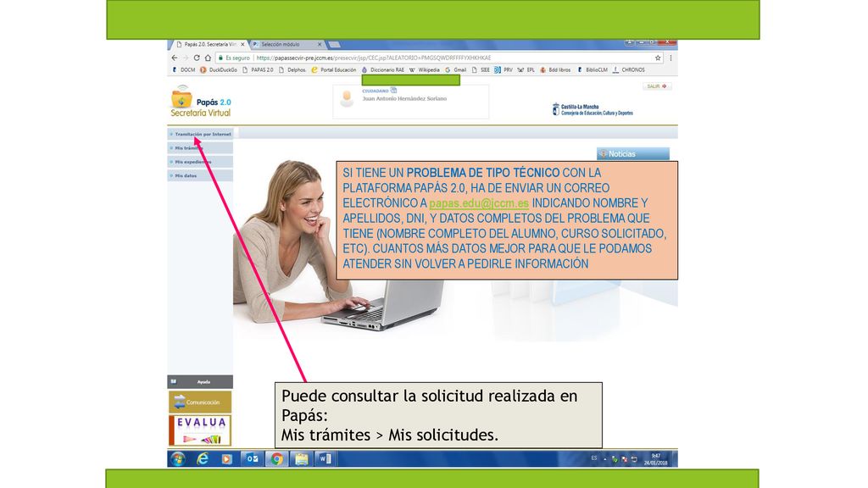Expand Tramitación por Internet menu

coord(200,134)
